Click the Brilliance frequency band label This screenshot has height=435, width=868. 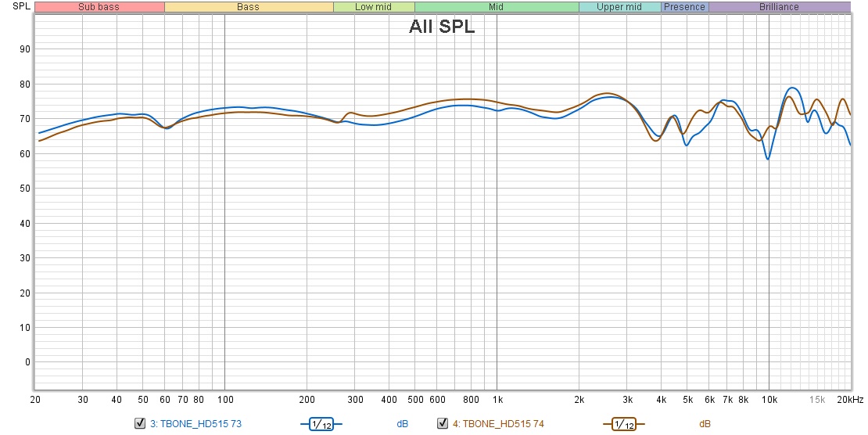(779, 7)
